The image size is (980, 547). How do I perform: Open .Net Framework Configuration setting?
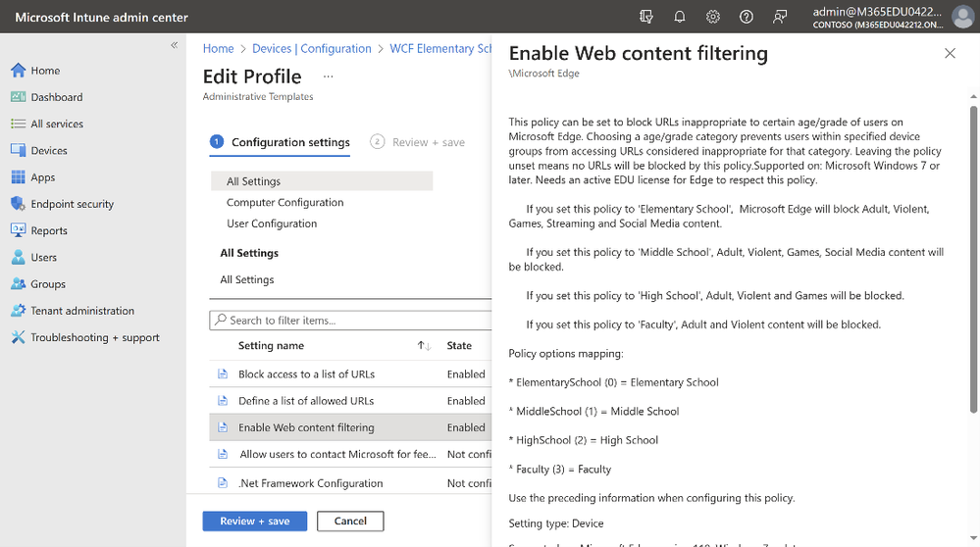coord(311,483)
